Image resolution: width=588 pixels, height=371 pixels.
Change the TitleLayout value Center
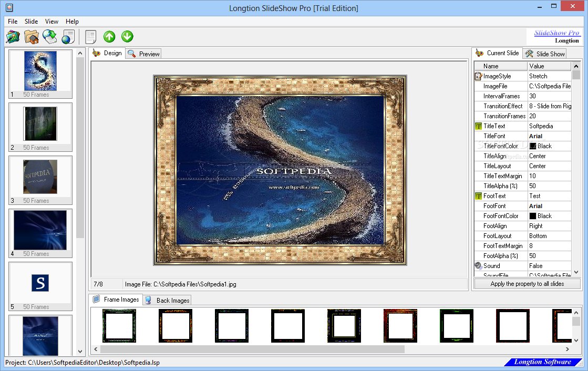pyautogui.click(x=549, y=166)
